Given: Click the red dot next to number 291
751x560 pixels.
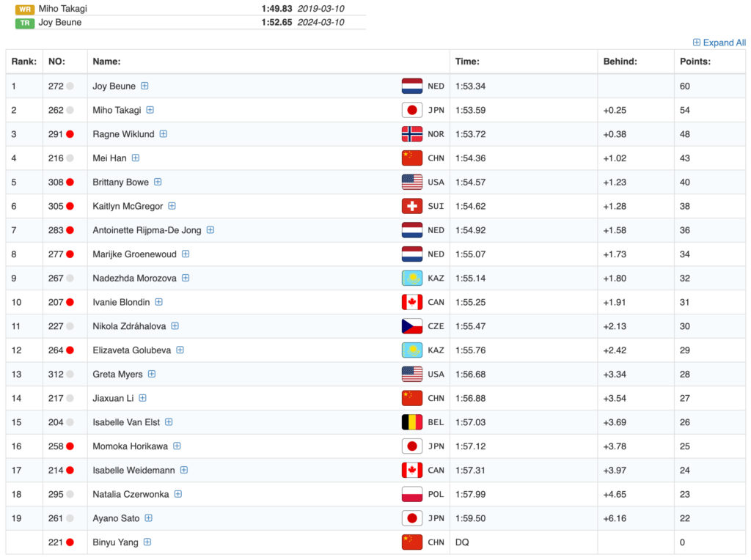Looking at the screenshot, I should tap(70, 134).
